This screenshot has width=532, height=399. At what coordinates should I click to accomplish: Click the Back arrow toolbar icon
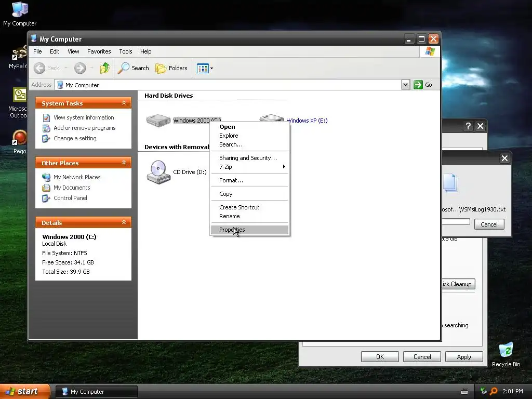(x=39, y=68)
